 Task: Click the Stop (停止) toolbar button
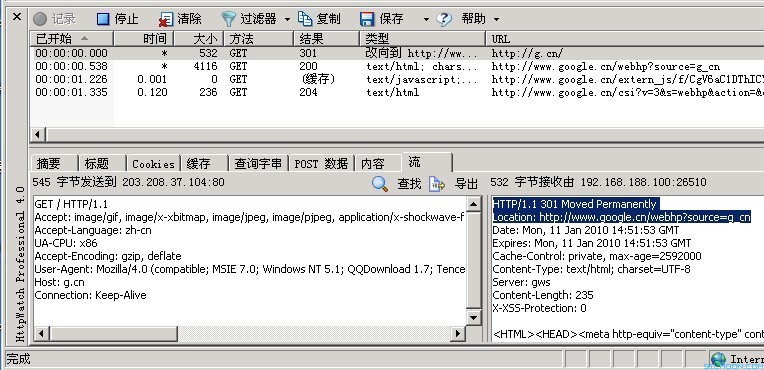(x=117, y=19)
